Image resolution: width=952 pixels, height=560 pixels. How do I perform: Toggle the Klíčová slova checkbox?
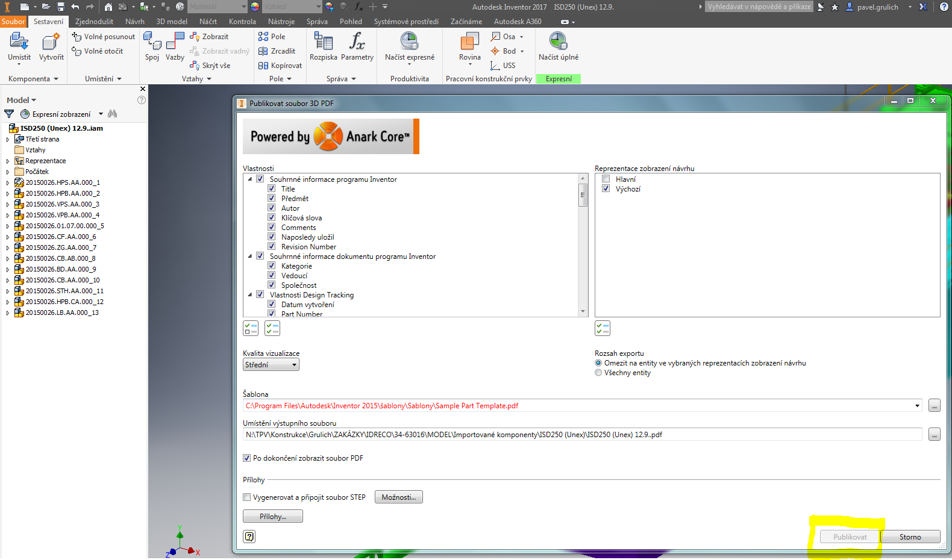[272, 217]
